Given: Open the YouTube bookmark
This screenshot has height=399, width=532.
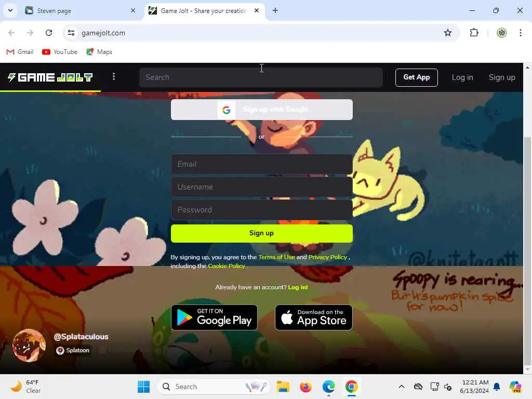Looking at the screenshot, I should coord(60,52).
